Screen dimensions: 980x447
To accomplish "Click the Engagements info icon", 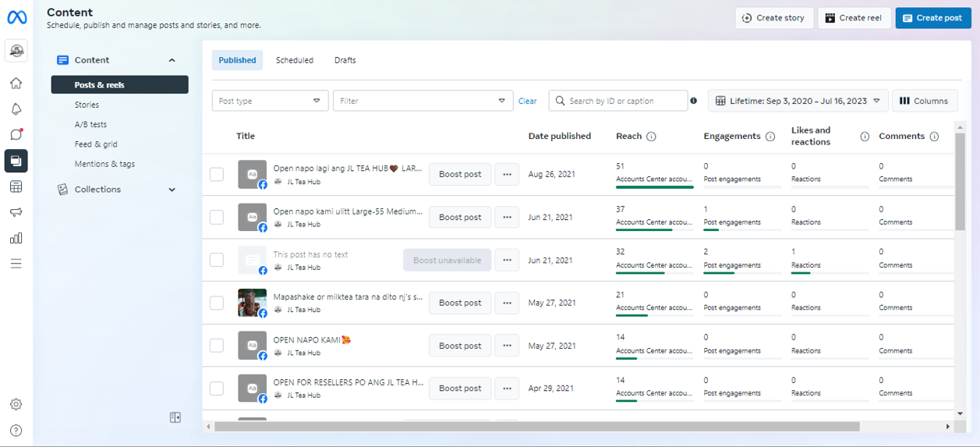I will point(770,137).
